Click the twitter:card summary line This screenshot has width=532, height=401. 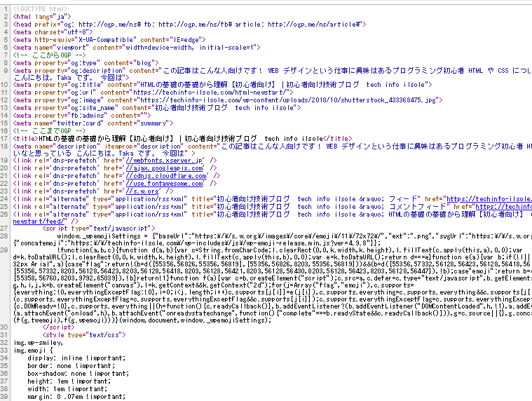[x=93, y=123]
